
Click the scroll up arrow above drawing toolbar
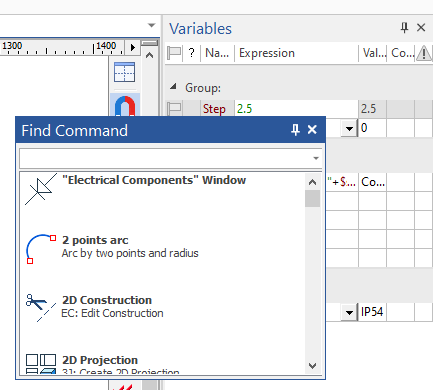pyautogui.click(x=149, y=55)
